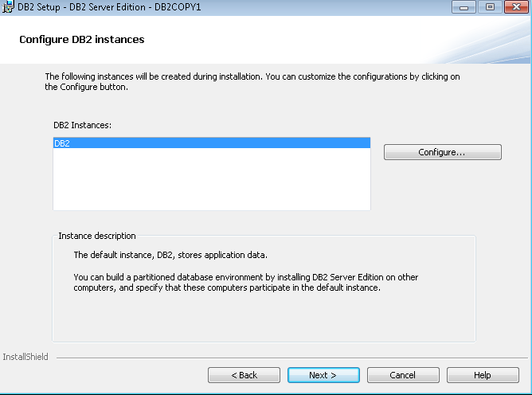Maximize the DB2 Setup window
Image resolution: width=532 pixels, height=395 pixels.
click(x=490, y=7)
